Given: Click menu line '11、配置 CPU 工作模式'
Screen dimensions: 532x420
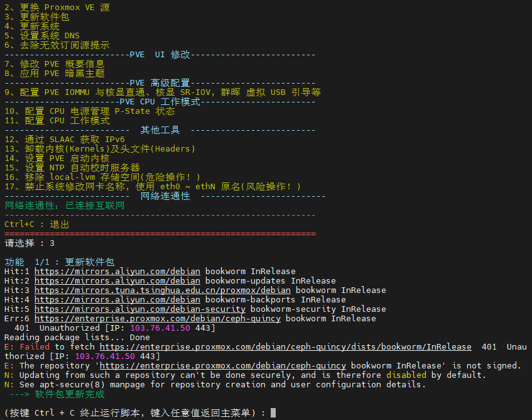Looking at the screenshot, I should coord(57,121).
